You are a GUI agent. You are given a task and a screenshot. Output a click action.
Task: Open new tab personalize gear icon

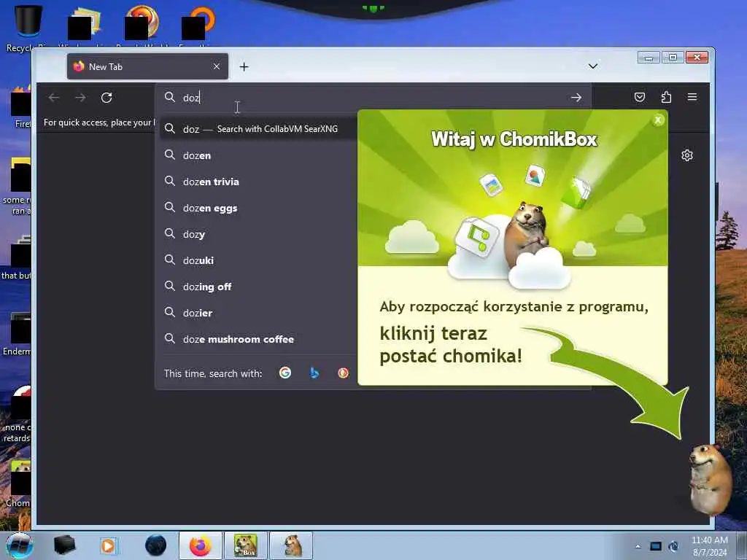(x=687, y=155)
